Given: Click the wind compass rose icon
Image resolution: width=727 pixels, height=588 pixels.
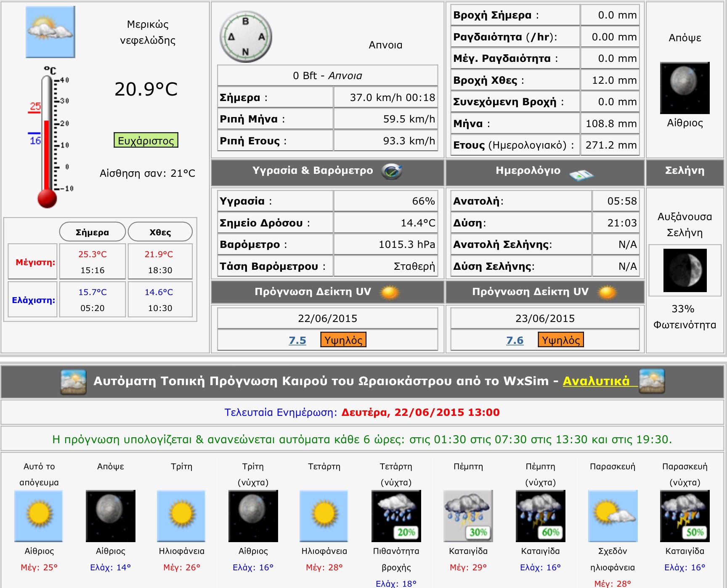Looking at the screenshot, I should (246, 37).
